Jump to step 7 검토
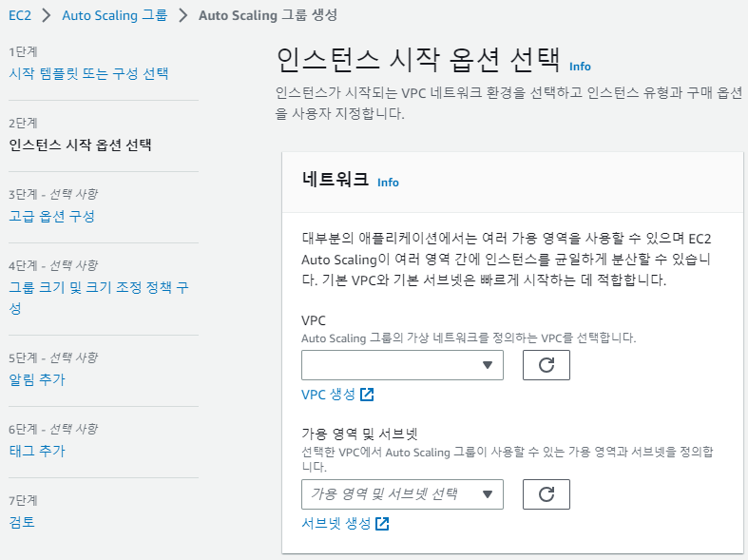Image resolution: width=748 pixels, height=560 pixels. 22,522
